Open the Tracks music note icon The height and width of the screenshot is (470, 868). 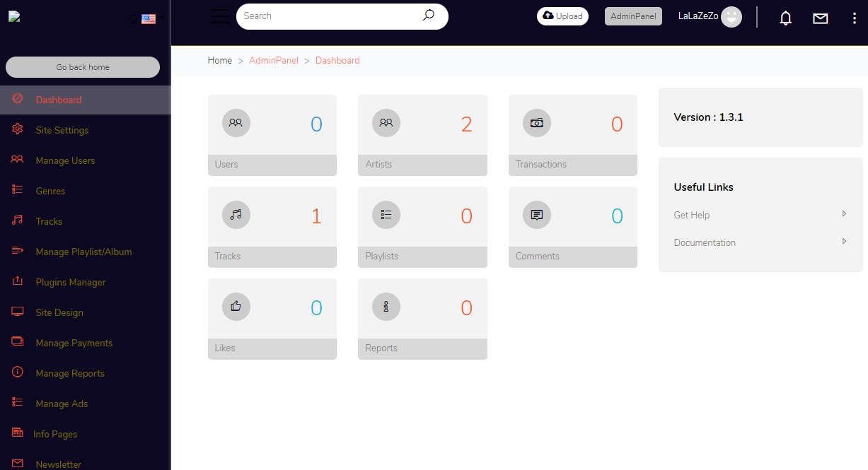(x=18, y=221)
